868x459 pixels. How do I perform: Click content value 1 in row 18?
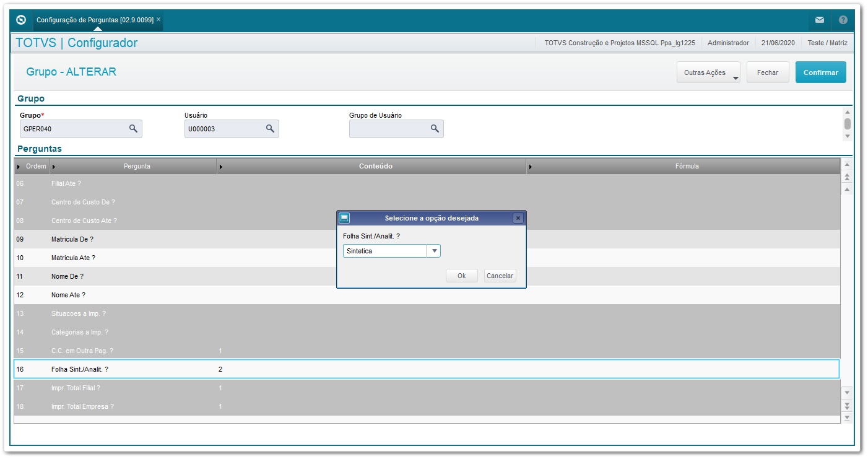click(220, 406)
